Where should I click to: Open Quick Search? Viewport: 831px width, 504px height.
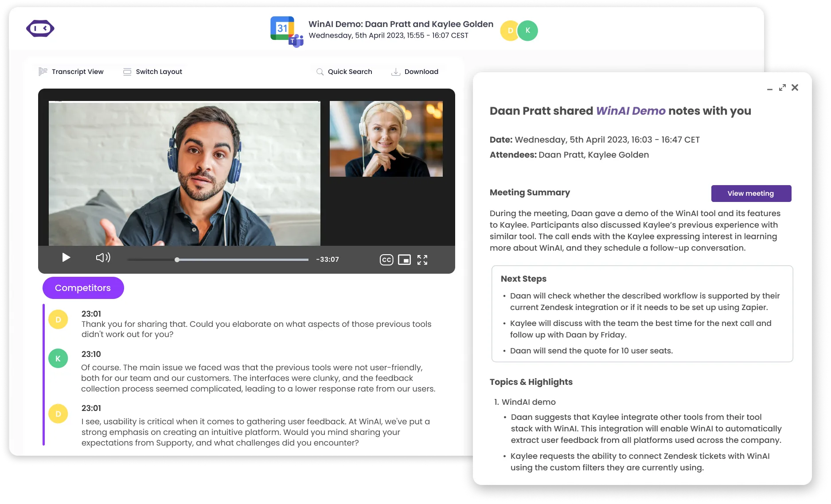[344, 72]
